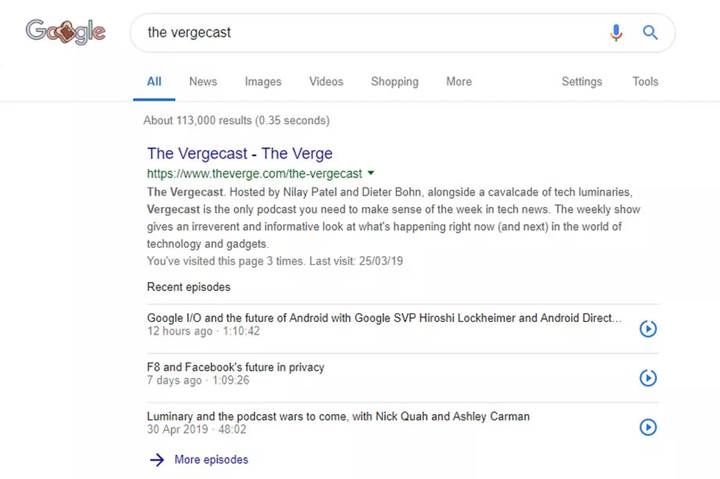Select the All results tab

[154, 82]
